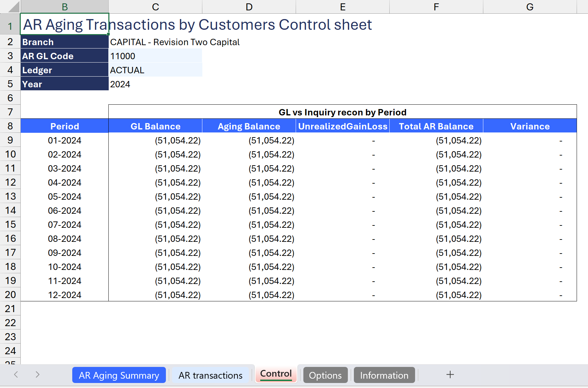This screenshot has height=388, width=588.
Task: Click the add new sheet plus icon
Action: click(450, 375)
